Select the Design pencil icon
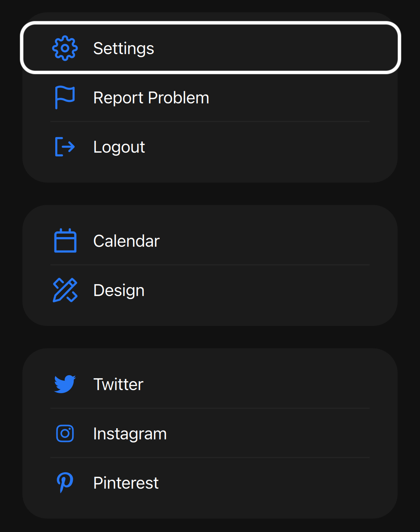The height and width of the screenshot is (532, 420). tap(66, 290)
